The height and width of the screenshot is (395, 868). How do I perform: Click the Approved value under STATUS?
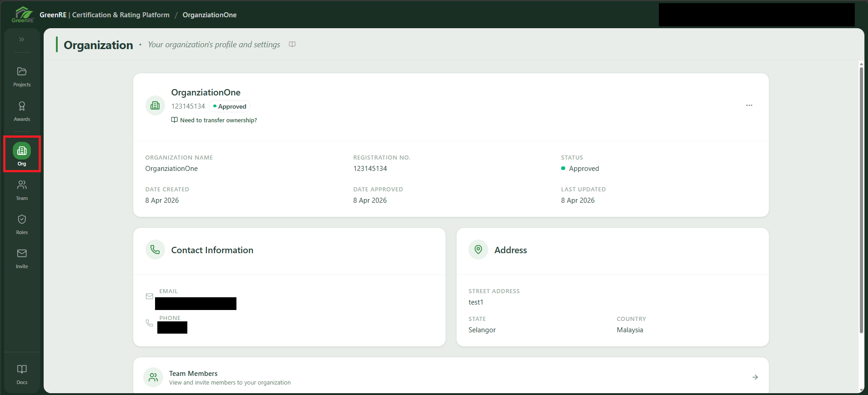[x=580, y=169]
